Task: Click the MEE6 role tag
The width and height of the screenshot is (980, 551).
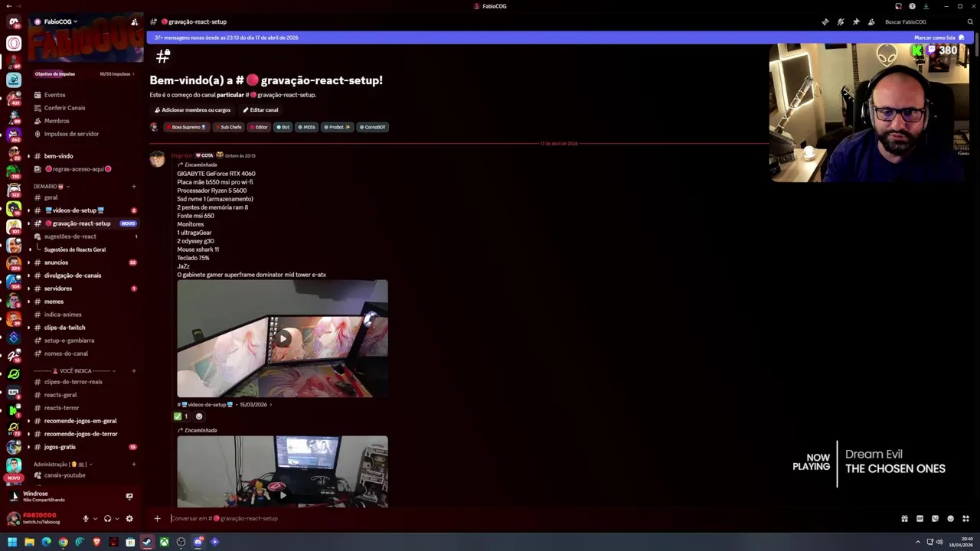Action: 306,127
